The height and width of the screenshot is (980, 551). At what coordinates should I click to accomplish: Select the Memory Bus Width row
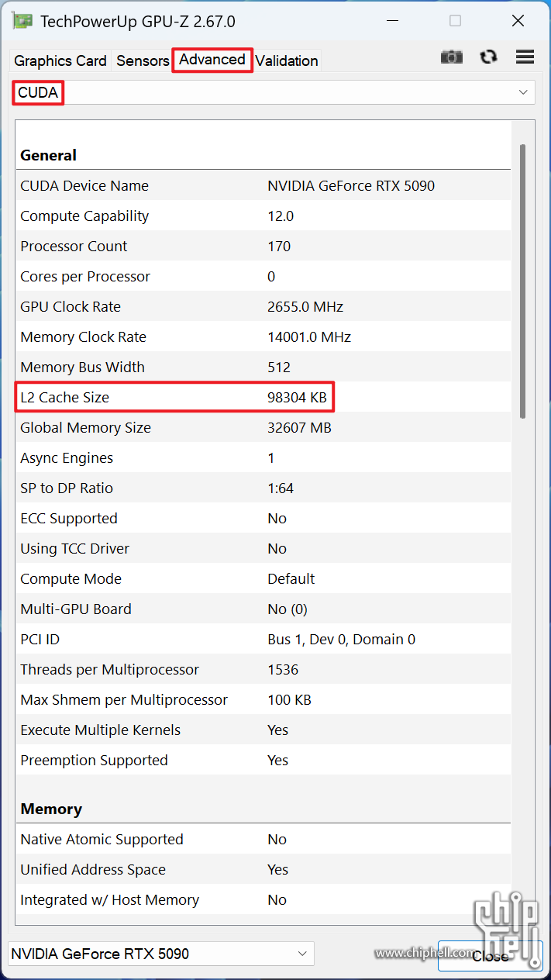tap(264, 367)
